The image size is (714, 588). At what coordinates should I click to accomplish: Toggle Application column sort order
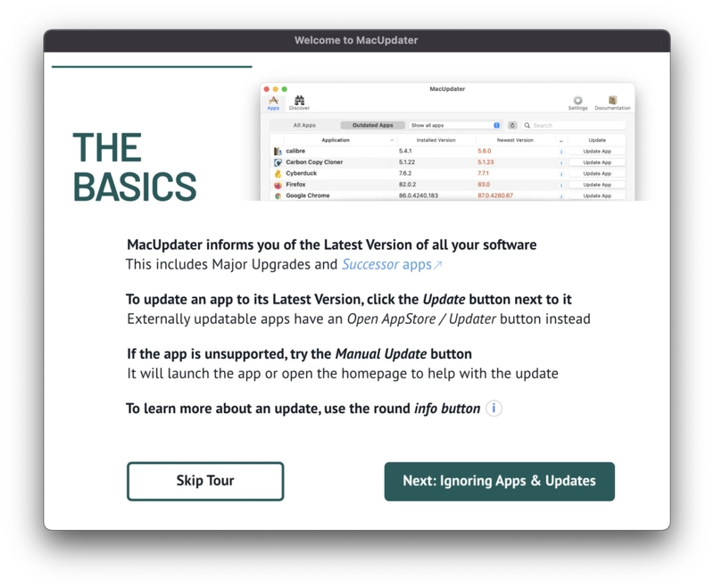pyautogui.click(x=336, y=139)
